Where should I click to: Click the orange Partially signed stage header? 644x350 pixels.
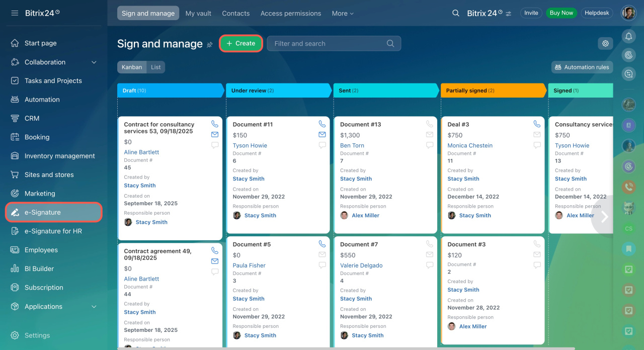[492, 91]
